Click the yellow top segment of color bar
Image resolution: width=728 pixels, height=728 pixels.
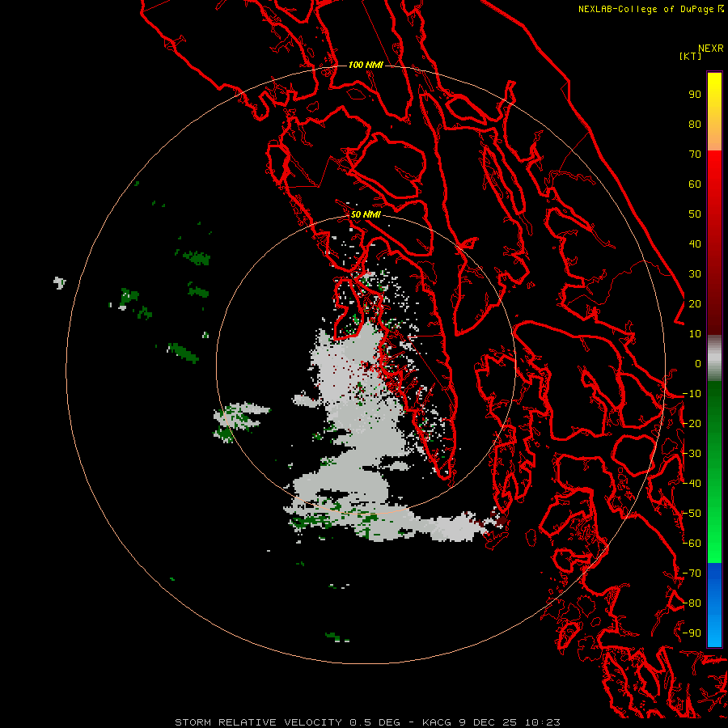pyautogui.click(x=714, y=112)
